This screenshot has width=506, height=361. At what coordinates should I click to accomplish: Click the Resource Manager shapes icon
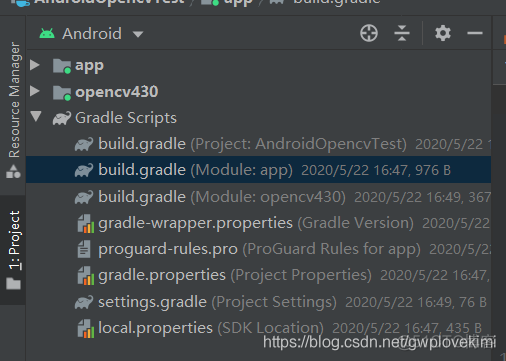(x=13, y=171)
